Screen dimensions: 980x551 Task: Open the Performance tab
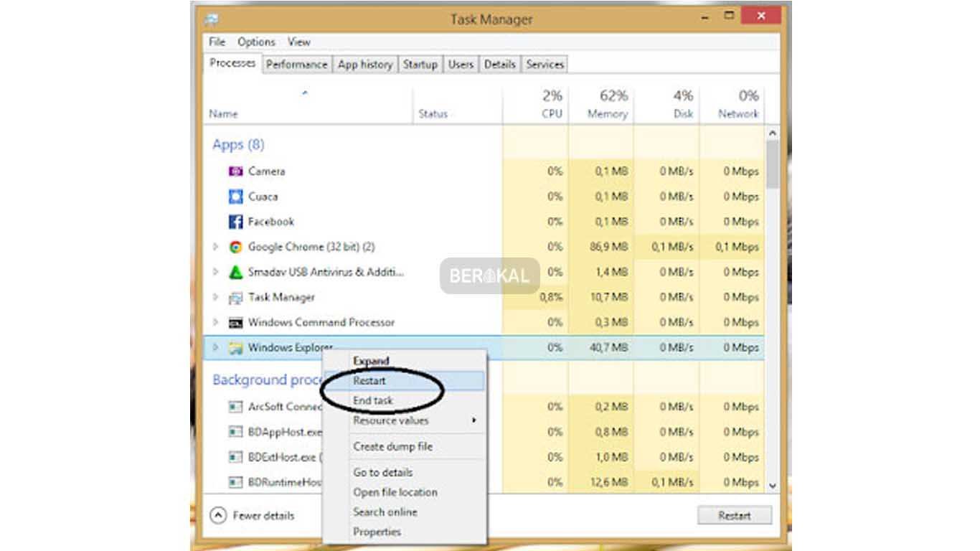coord(296,64)
